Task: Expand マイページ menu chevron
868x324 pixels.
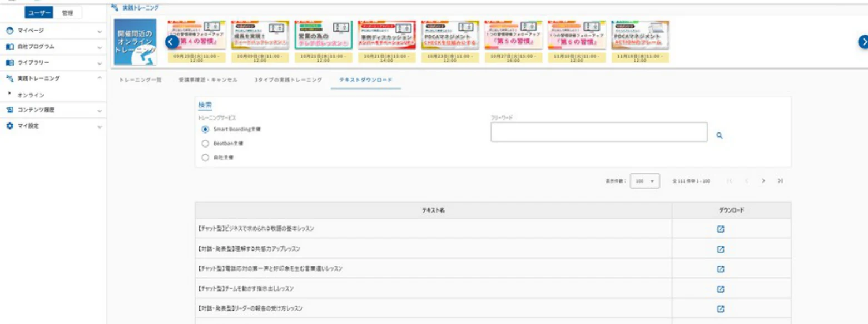Action: (x=100, y=31)
